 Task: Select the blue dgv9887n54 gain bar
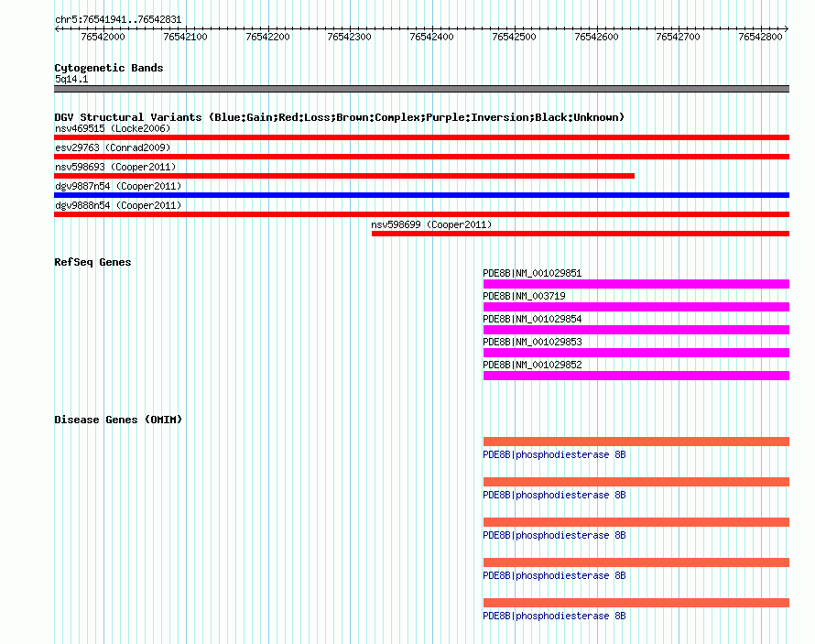click(421, 195)
